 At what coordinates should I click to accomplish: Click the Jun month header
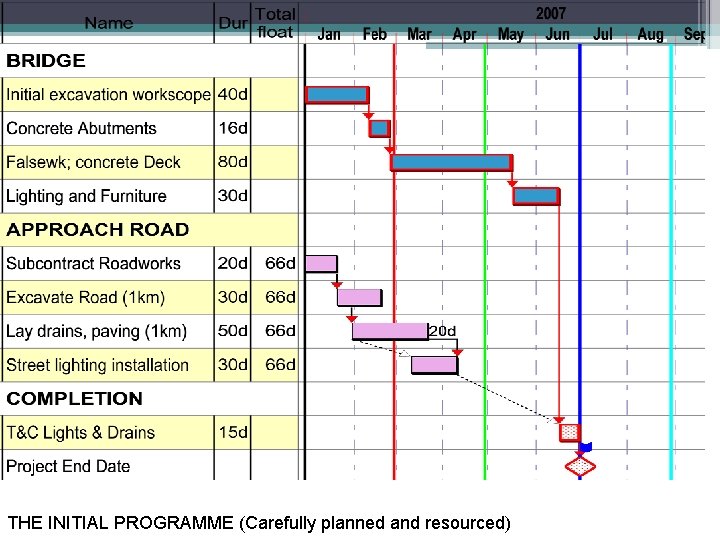(x=557, y=34)
